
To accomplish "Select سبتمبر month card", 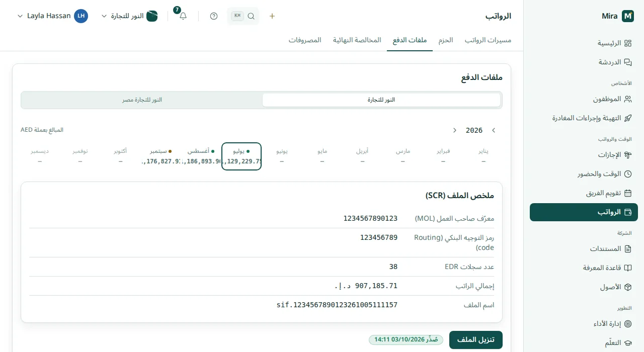I will tap(161, 156).
